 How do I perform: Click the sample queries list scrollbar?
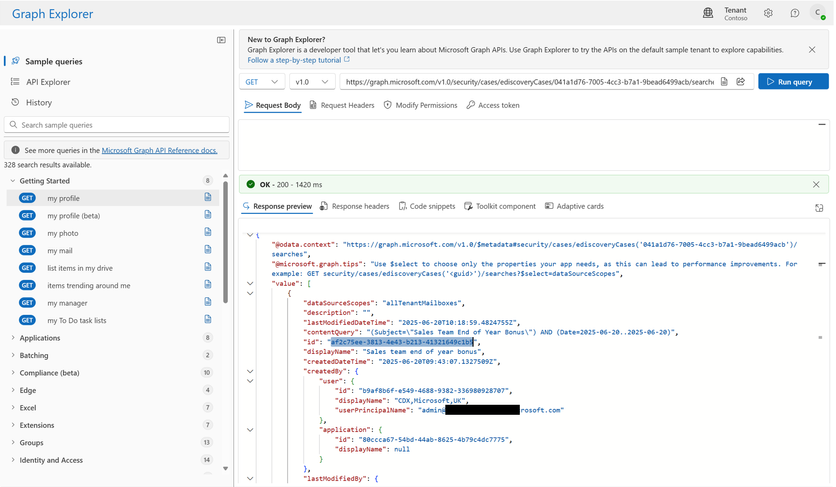[x=225, y=243]
